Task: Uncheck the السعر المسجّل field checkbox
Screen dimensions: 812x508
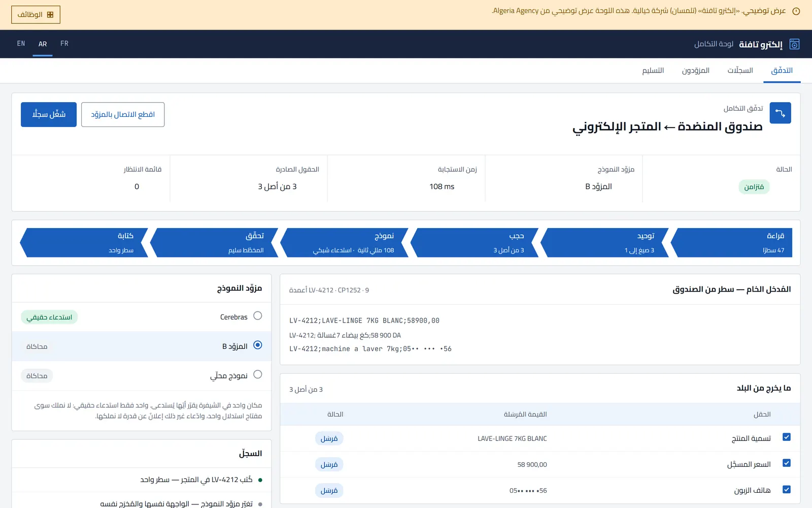Action: point(787,463)
